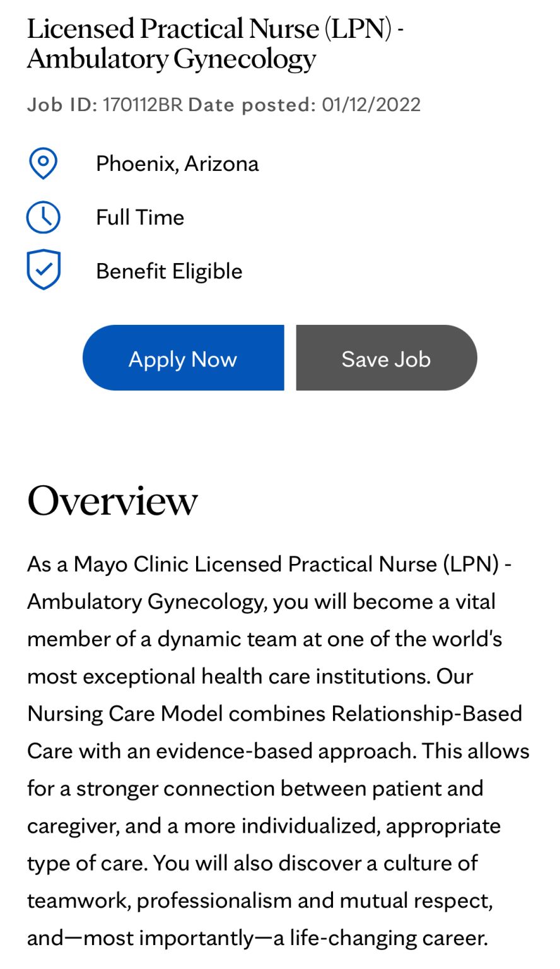This screenshot has height=969, width=560.
Task: Click the Date posted label
Action: 252,105
